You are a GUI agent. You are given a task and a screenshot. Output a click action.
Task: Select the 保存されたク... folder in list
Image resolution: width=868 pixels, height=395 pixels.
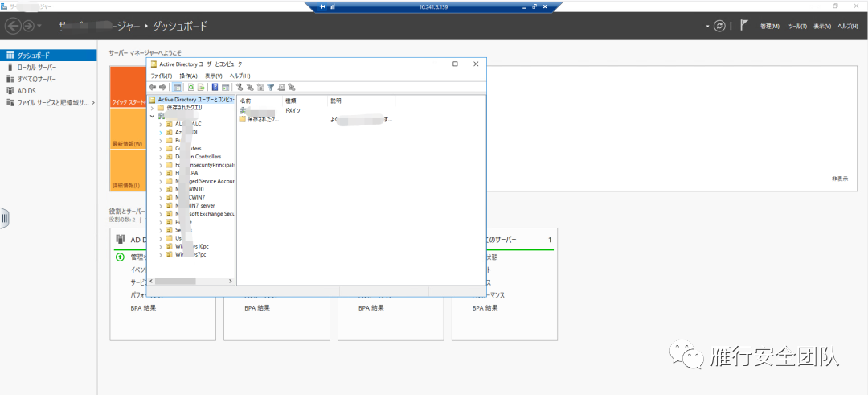point(259,119)
